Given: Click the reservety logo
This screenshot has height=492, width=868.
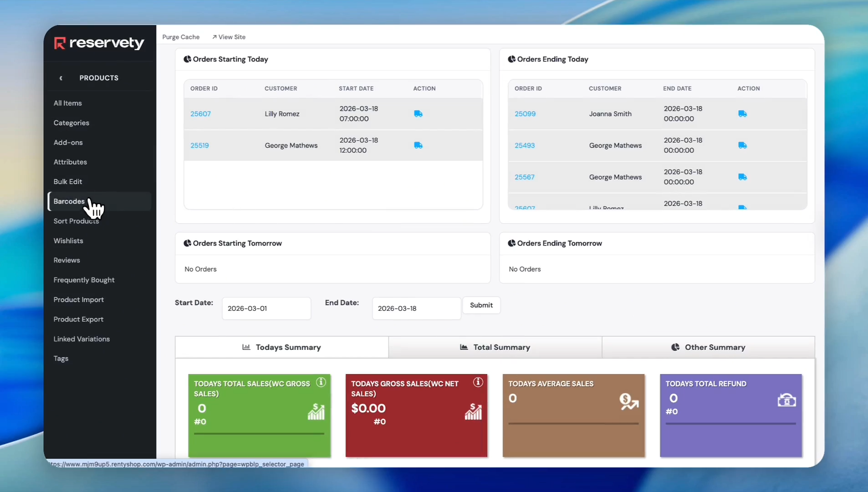Looking at the screenshot, I should tap(99, 43).
